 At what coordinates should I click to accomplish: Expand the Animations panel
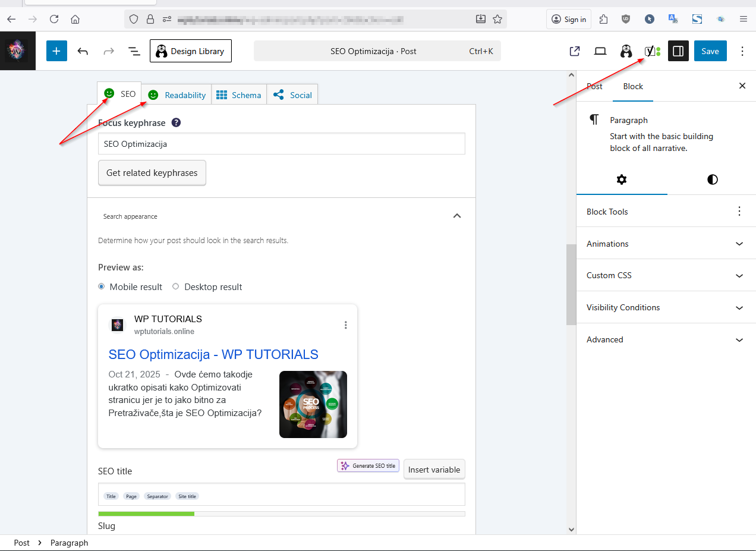(666, 244)
